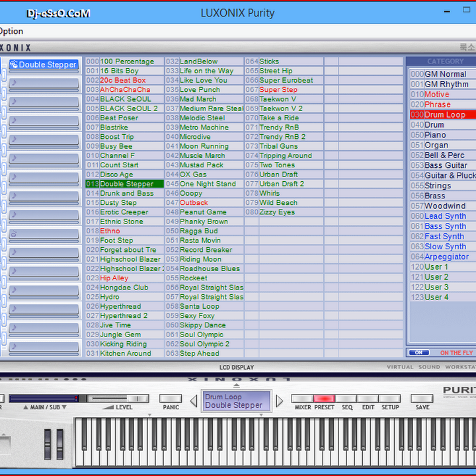Viewport: 476px width, 476px height.
Task: Select the slot showing a drum icon
Action: point(44,234)
